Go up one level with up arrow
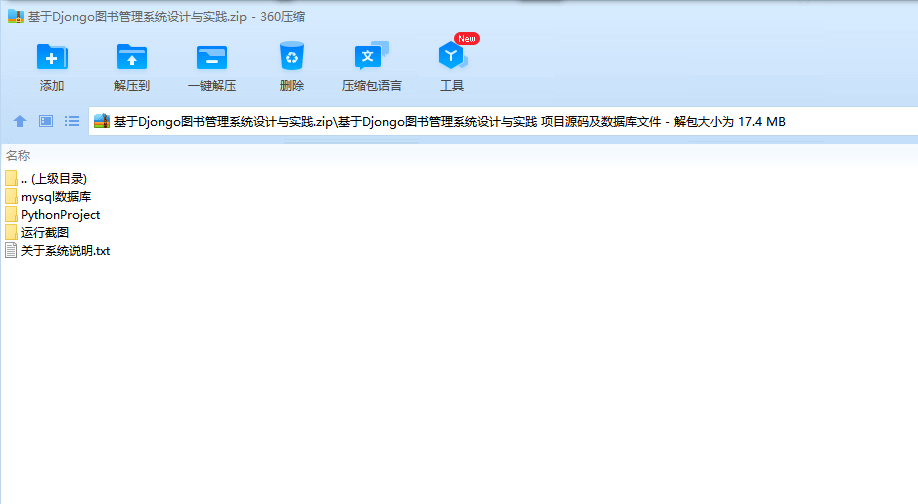 (20, 121)
